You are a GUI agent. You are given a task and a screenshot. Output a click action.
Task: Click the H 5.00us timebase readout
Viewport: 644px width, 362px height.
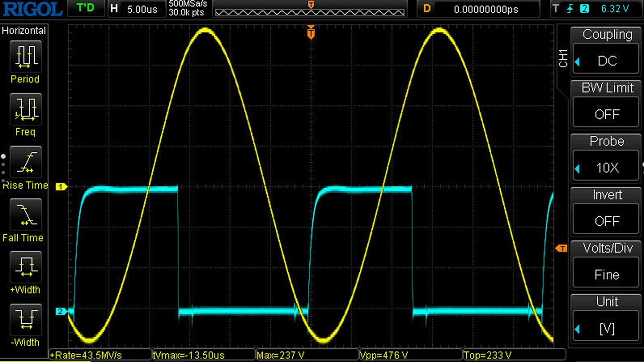tap(136, 9)
